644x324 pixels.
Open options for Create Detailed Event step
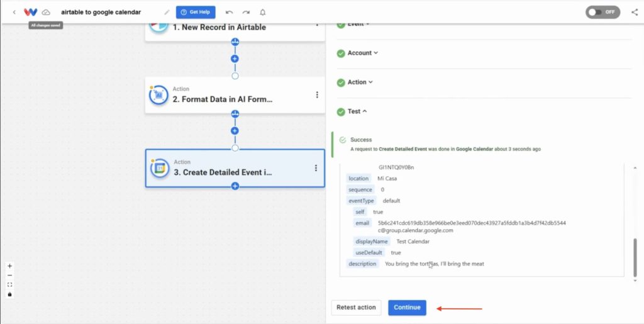tap(316, 168)
